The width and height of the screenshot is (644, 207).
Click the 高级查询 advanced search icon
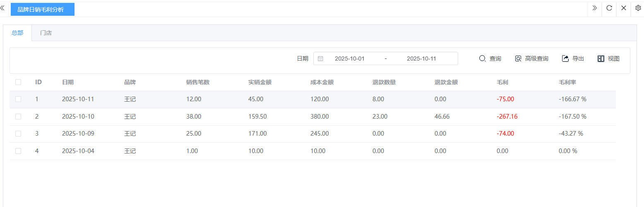(518, 59)
